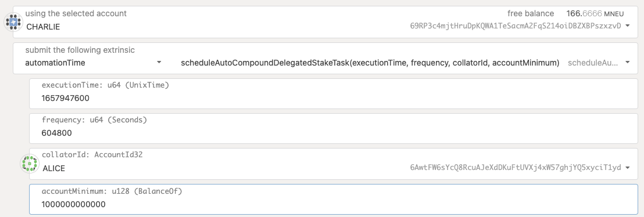Click ALICE's address starting with 6AwtFW6
The image size is (644, 217).
(516, 168)
